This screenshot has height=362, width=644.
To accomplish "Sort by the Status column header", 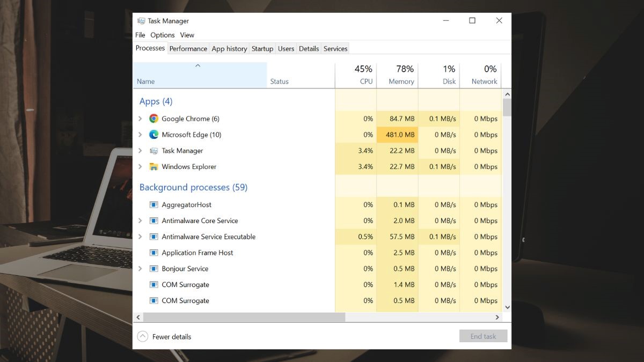I will [301, 75].
